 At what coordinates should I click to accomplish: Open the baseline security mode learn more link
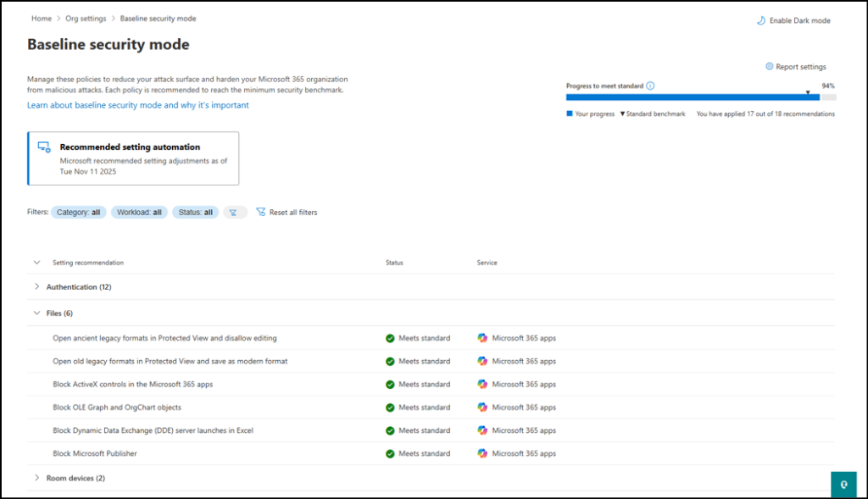point(136,104)
